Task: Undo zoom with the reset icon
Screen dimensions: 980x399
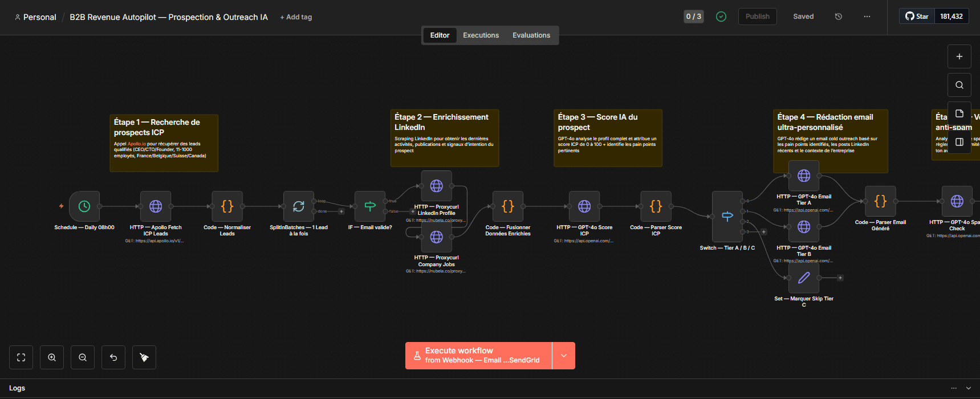Action: (113, 357)
